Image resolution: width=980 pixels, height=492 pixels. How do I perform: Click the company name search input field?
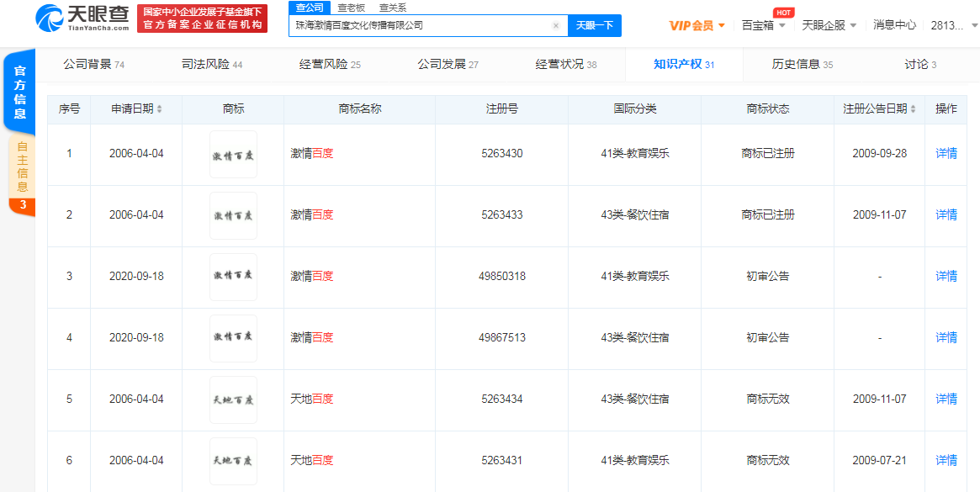(421, 26)
